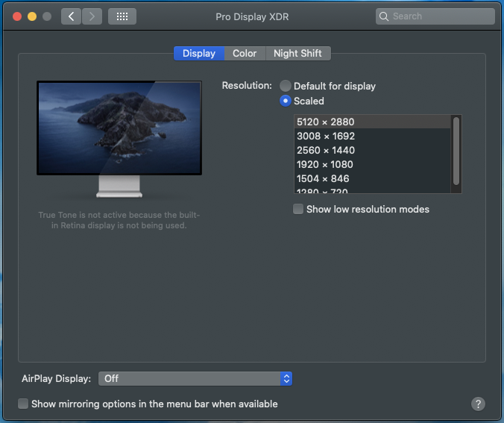Go back using the left chevron button
The height and width of the screenshot is (423, 504).
71,16
